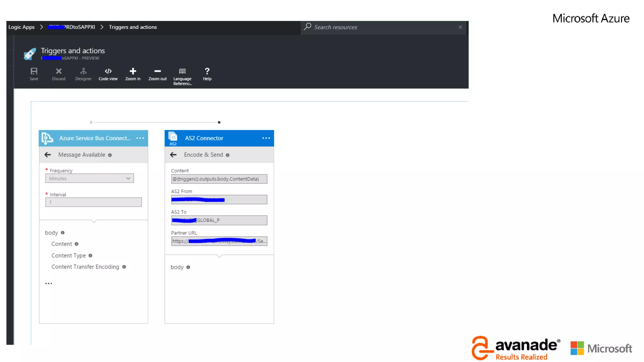Open AS2 Connector ellipsis menu

[x=266, y=138]
